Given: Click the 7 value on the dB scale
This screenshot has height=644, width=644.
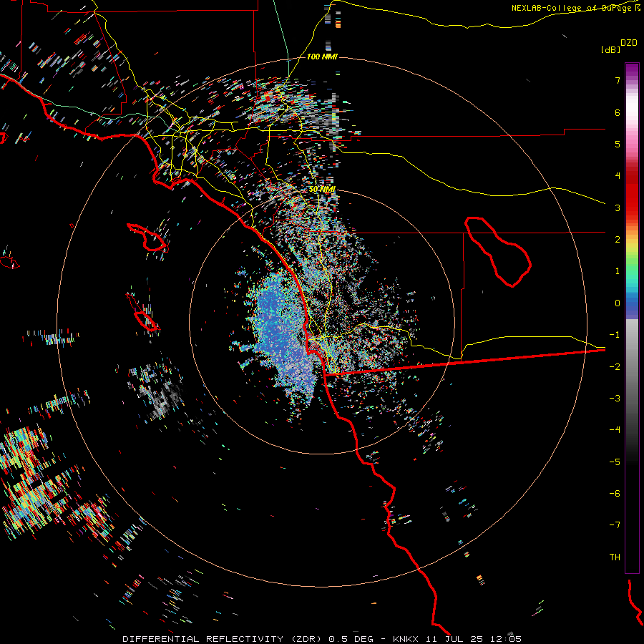Looking at the screenshot, I should (618, 80).
